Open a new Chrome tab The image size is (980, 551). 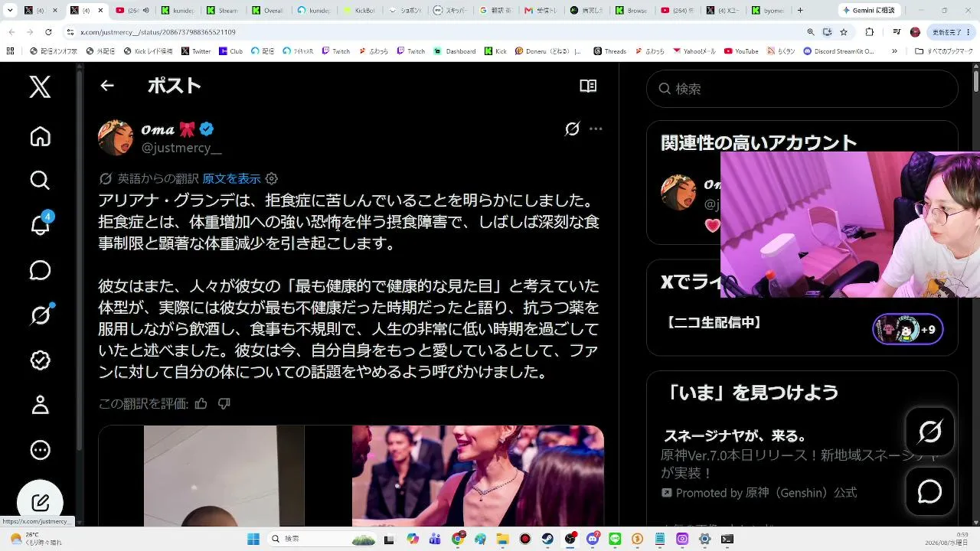click(800, 11)
